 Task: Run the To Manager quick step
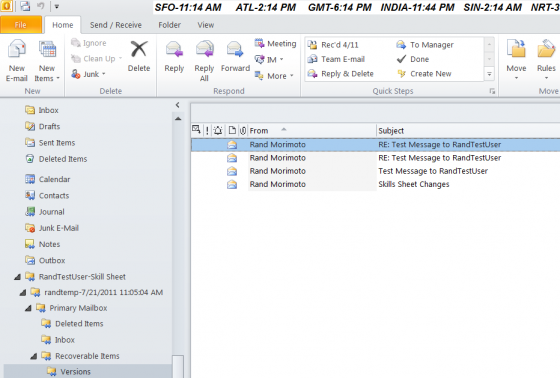point(425,45)
